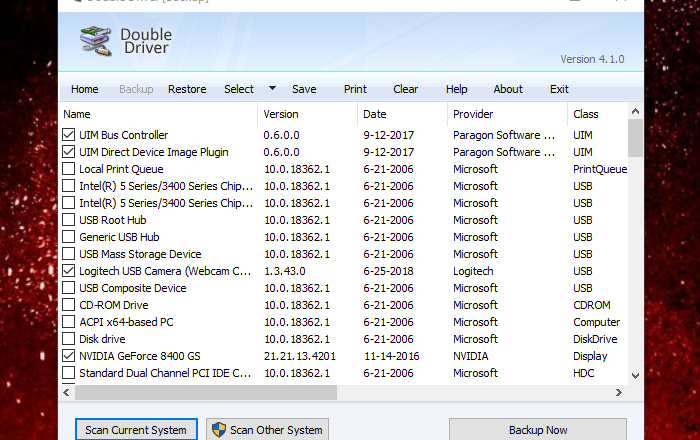The width and height of the screenshot is (700, 440).
Task: Click version 1.3.43.0 cell
Action: point(285,270)
